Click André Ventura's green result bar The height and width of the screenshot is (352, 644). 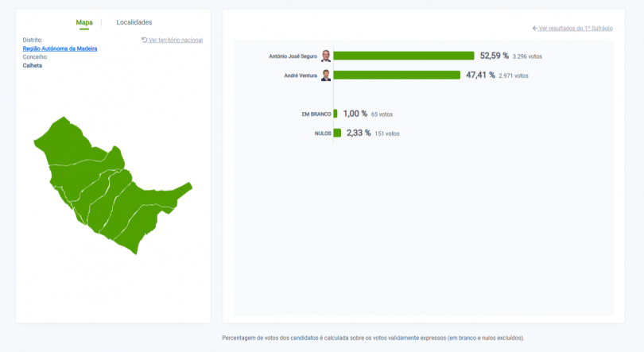coord(397,75)
